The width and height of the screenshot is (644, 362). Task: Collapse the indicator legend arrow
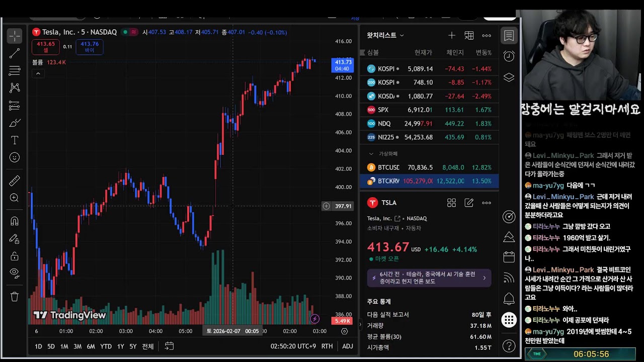[38, 73]
